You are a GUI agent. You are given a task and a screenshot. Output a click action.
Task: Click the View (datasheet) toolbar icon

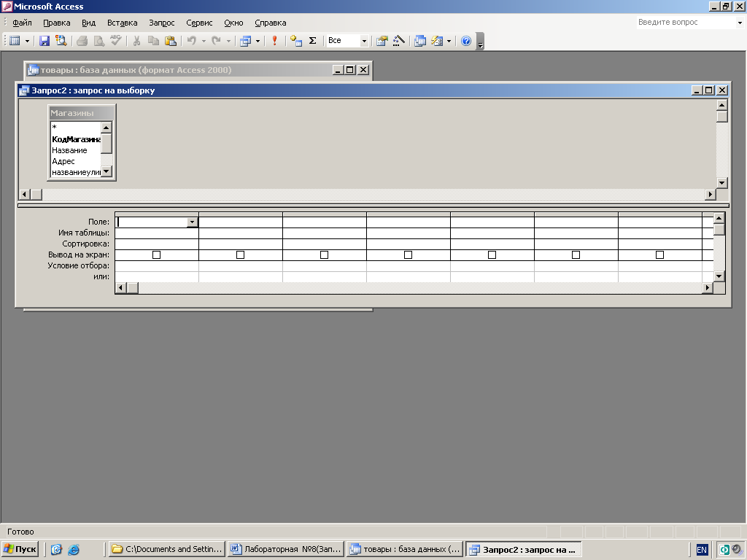(15, 41)
